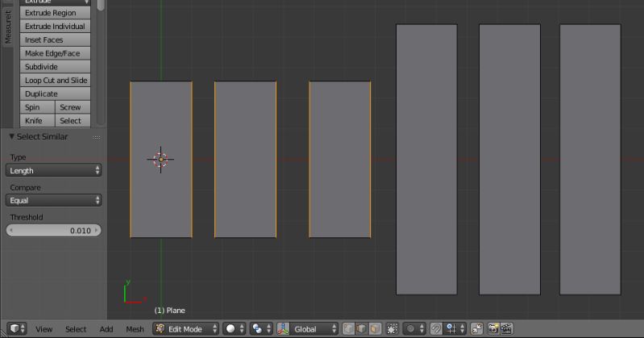The height and width of the screenshot is (338, 644).
Task: Click the Select button next to Knife
Action: [73, 121]
